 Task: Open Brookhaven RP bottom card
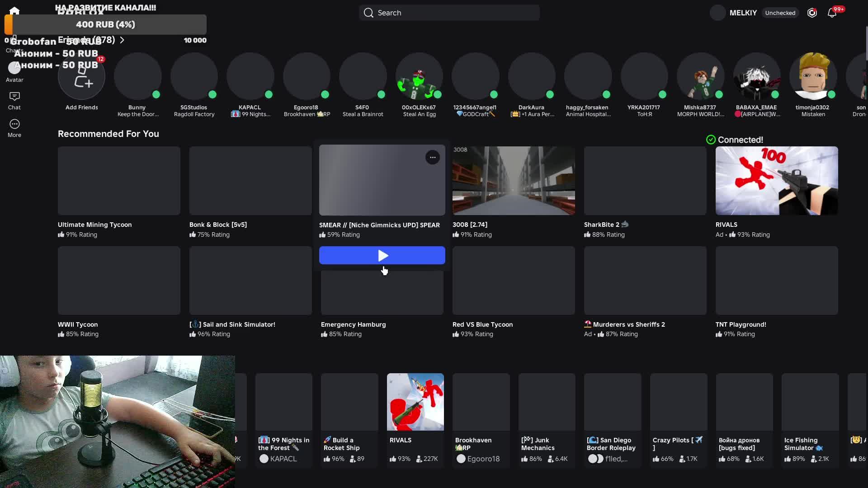481,420
